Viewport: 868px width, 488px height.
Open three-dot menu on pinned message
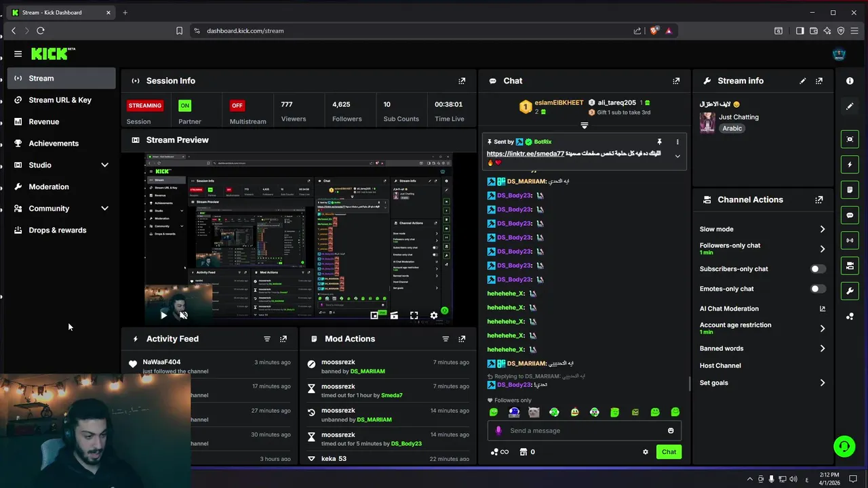click(x=677, y=142)
